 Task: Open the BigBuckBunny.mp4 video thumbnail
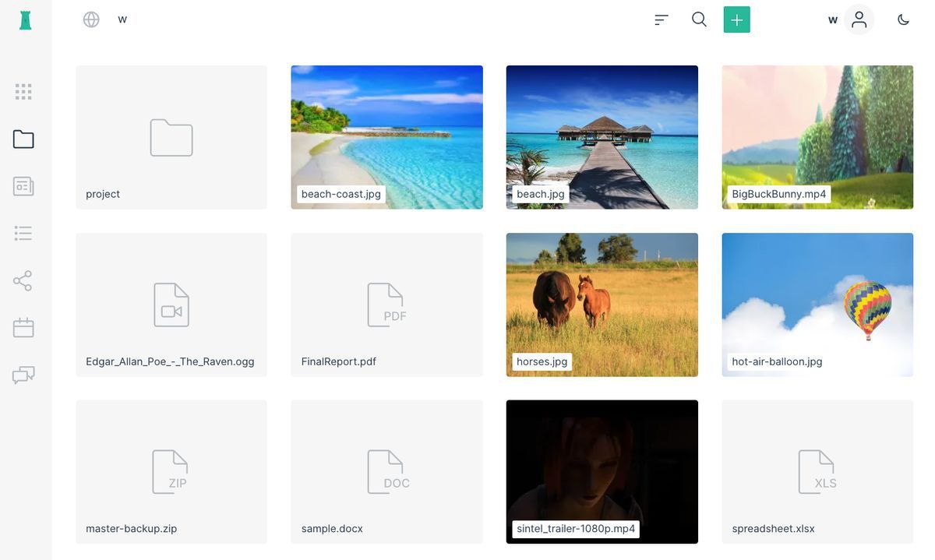coord(817,138)
